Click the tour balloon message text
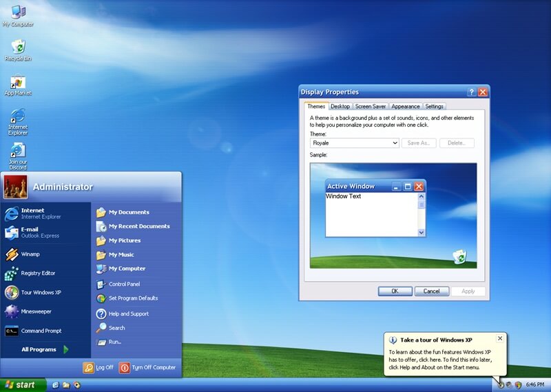The image size is (551, 392). click(440, 360)
